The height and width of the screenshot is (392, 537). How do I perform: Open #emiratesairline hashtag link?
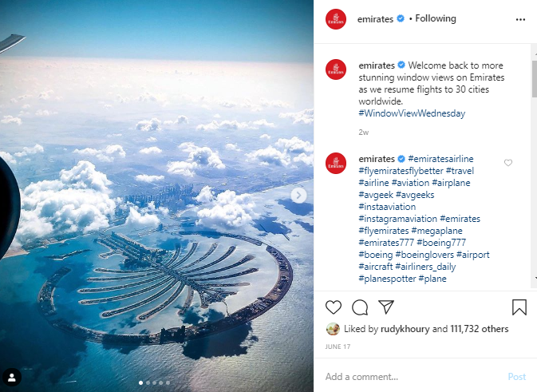coord(440,159)
